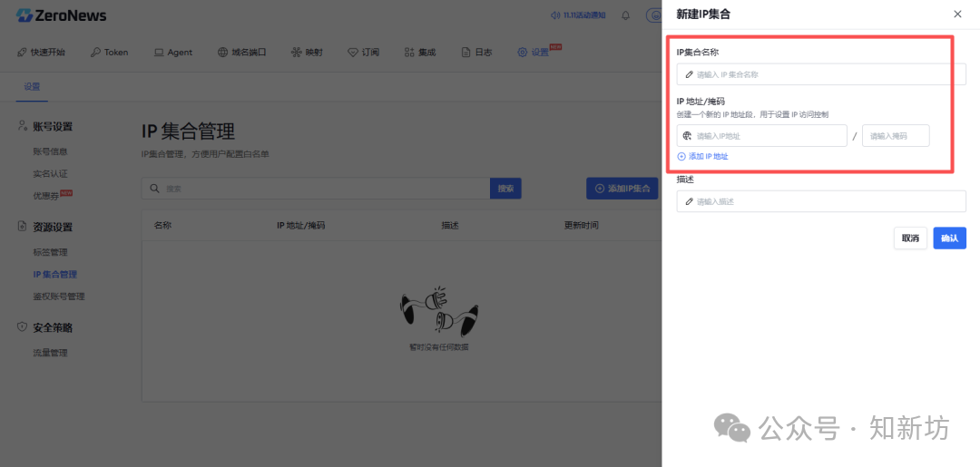Click the diamond icon beside 订阅
Viewport: 980px width, 467px height.
pyautogui.click(x=352, y=53)
